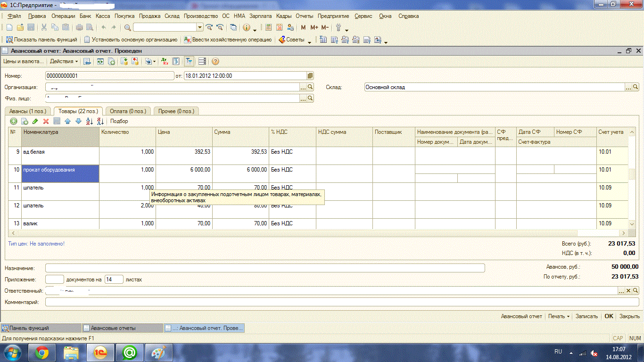Sort rows ascending with the A-Я icon
Viewport: 644px width, 362px height.
click(x=89, y=121)
